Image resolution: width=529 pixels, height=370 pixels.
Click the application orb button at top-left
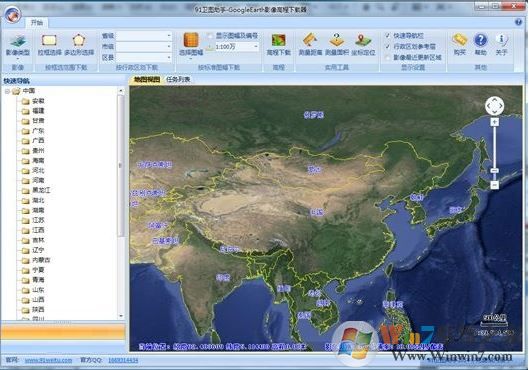(13, 15)
